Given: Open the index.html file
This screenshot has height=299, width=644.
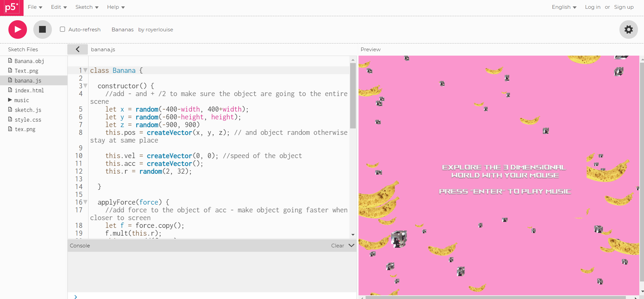Looking at the screenshot, I should click(x=29, y=90).
